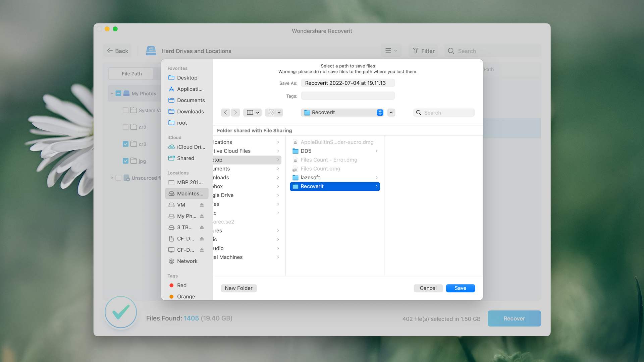Screen dimensions: 644x362
Task: Click the Save button
Action: point(460,288)
